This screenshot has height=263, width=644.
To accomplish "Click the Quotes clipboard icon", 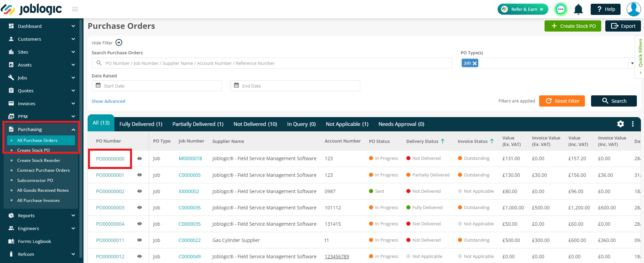I will click(x=11, y=91).
